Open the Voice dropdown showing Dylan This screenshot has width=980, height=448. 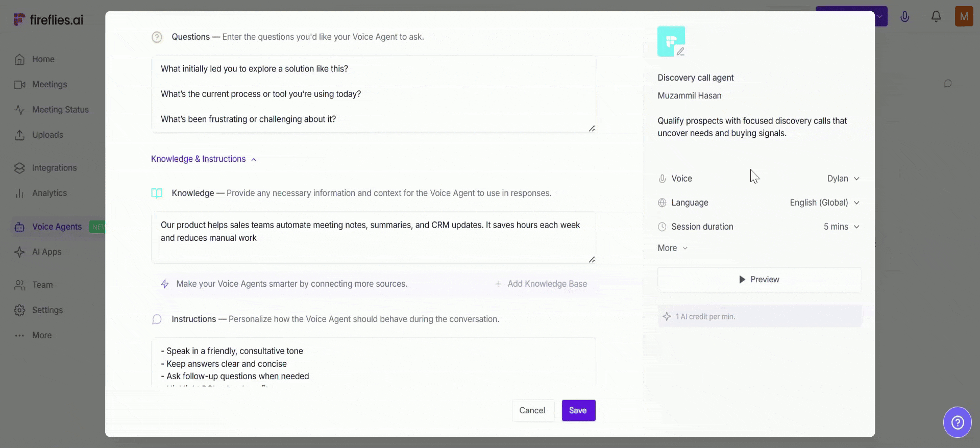[x=842, y=178]
